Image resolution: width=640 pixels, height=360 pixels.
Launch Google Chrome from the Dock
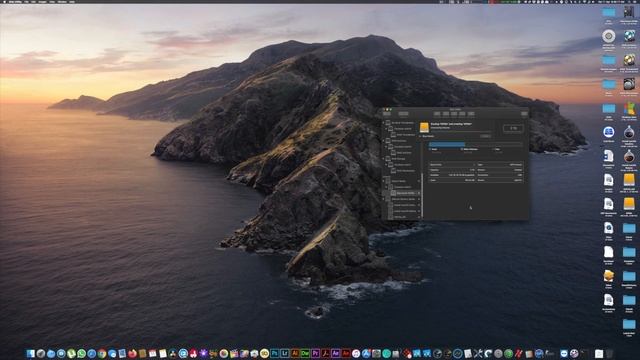click(102, 353)
